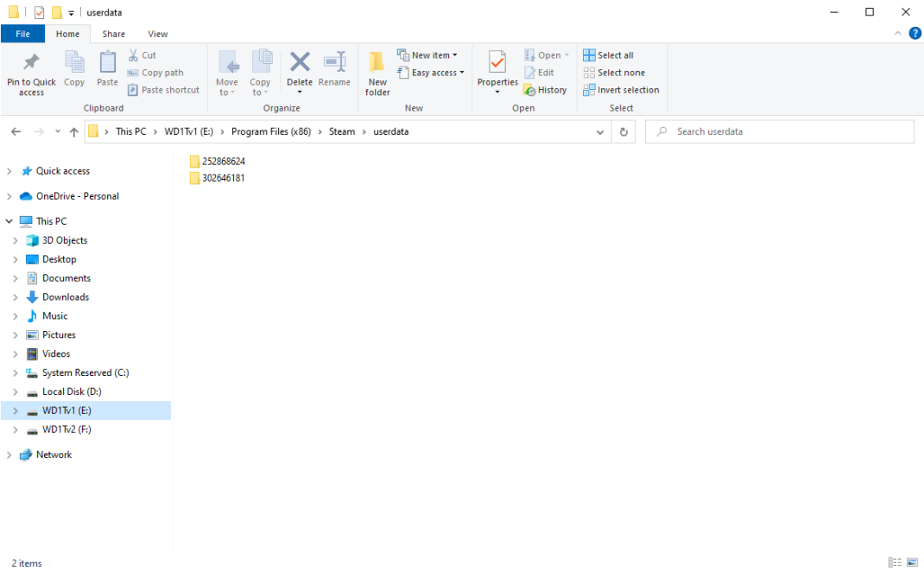Open the Properties icon in ribbon
The height and width of the screenshot is (573, 924).
(x=497, y=63)
